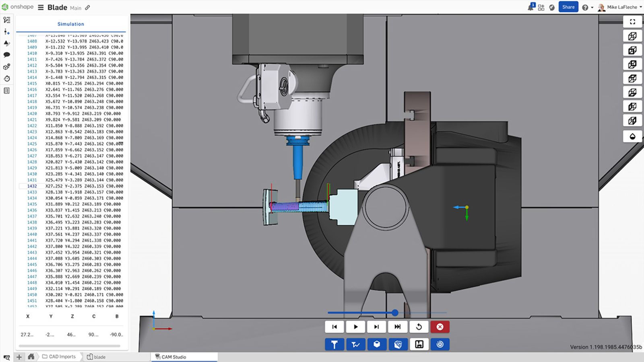This screenshot has width=644, height=362.
Task: Open the Mike LaFleche account dropdown
Action: pyautogui.click(x=620, y=7)
